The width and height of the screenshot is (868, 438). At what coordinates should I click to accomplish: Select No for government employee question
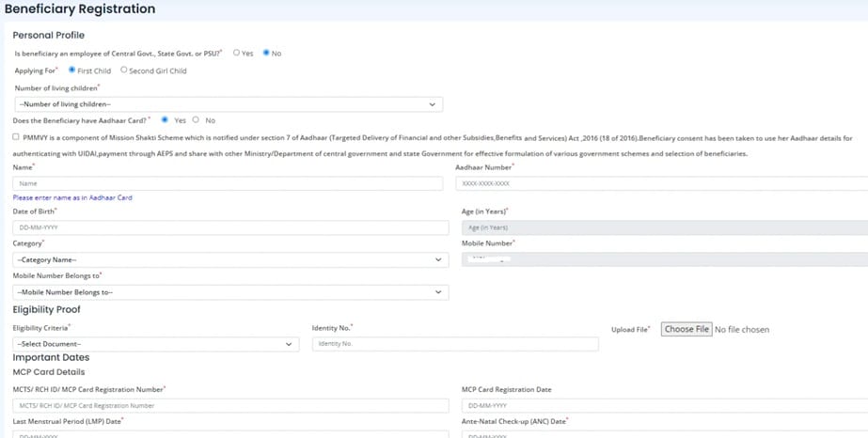(266, 53)
